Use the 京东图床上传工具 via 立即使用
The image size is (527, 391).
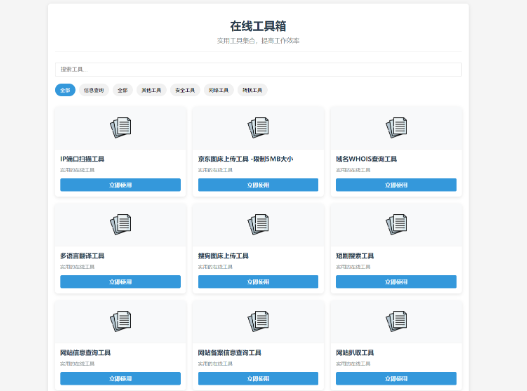coord(258,185)
